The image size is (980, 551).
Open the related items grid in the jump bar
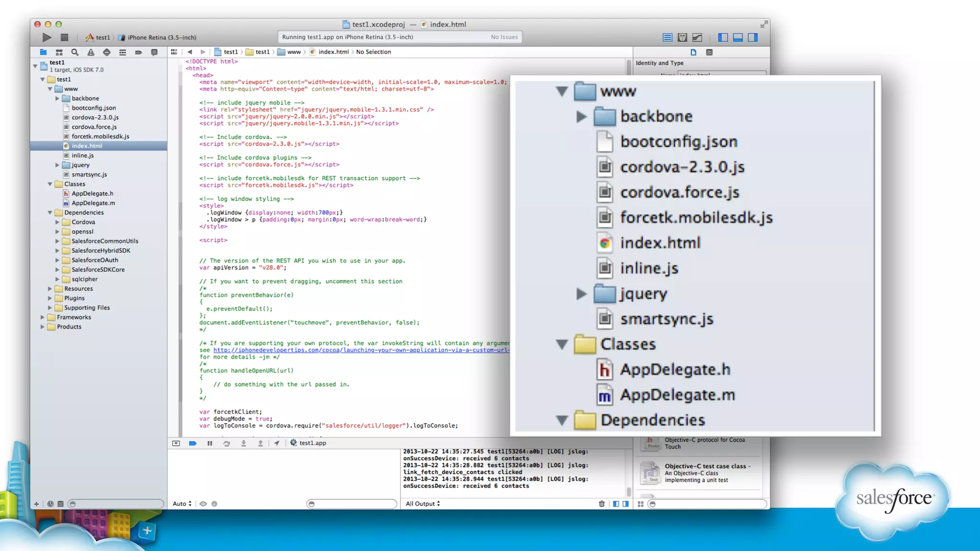(x=174, y=52)
